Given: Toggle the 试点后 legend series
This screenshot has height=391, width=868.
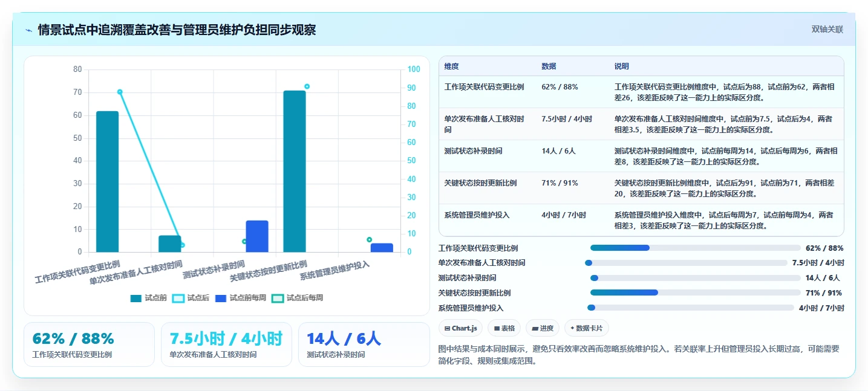Looking at the screenshot, I should click(x=191, y=298).
